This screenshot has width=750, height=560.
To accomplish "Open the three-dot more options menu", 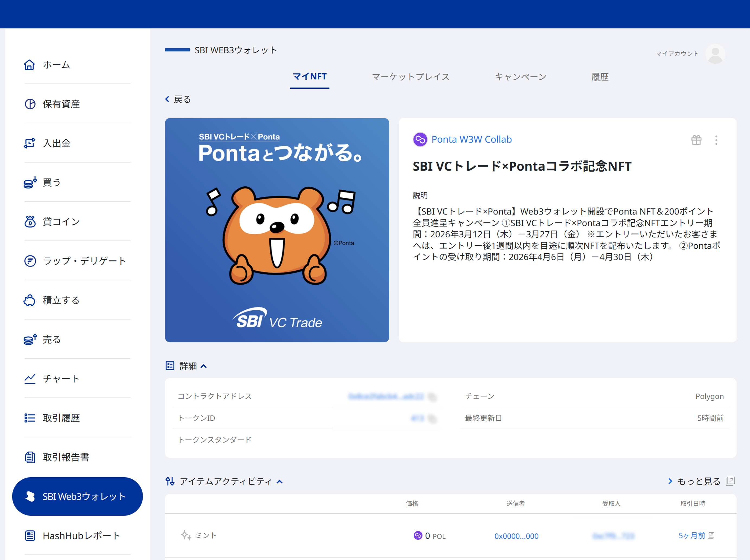I will click(x=716, y=140).
